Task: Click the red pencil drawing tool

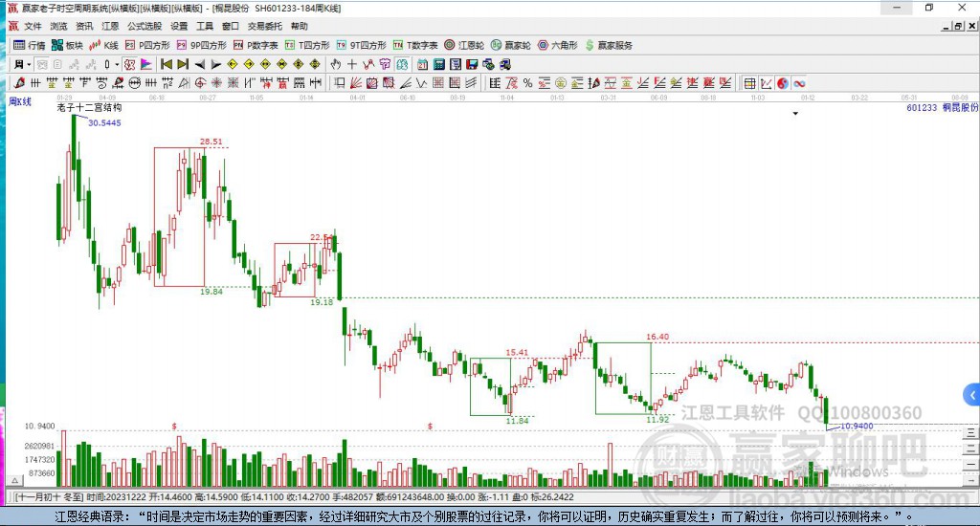Action: point(19,83)
